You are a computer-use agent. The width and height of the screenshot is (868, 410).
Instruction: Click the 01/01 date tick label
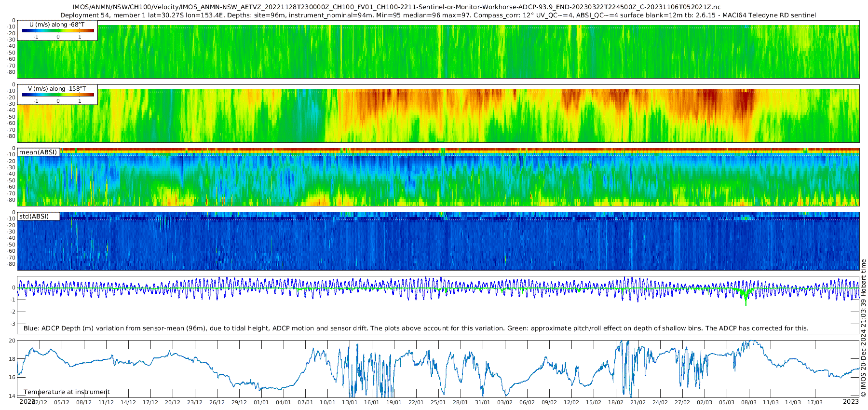tap(261, 402)
